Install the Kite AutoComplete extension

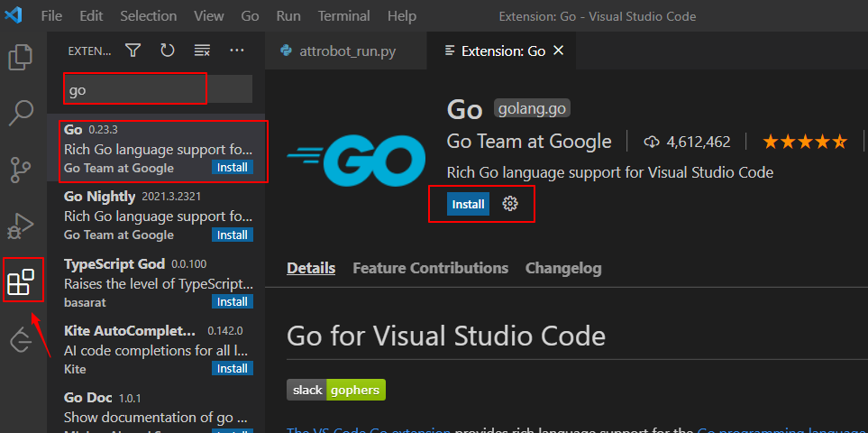pos(233,368)
